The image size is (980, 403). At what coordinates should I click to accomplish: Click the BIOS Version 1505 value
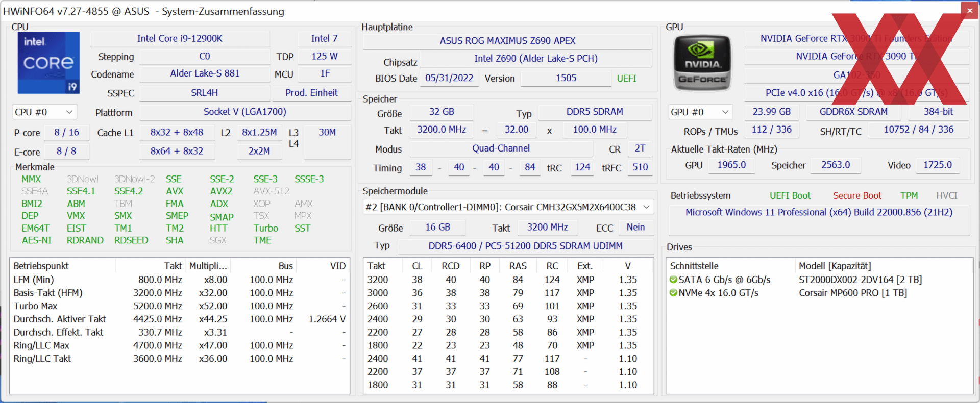[x=566, y=78]
